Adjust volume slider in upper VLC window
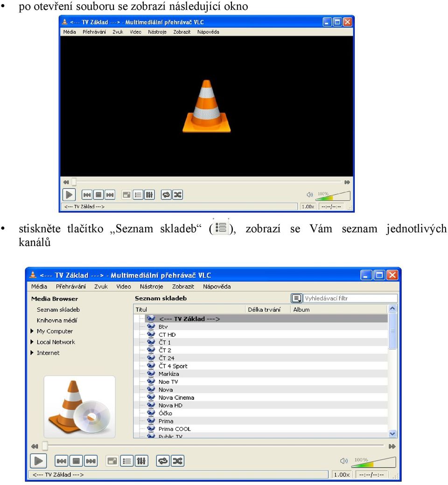Screen dimensions: 448x485 point(333,196)
